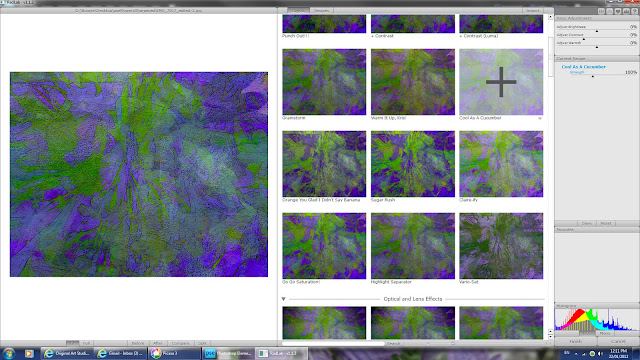Click the Adjust Brightness slider
This screenshot has width=640, height=360.
pos(597,31)
